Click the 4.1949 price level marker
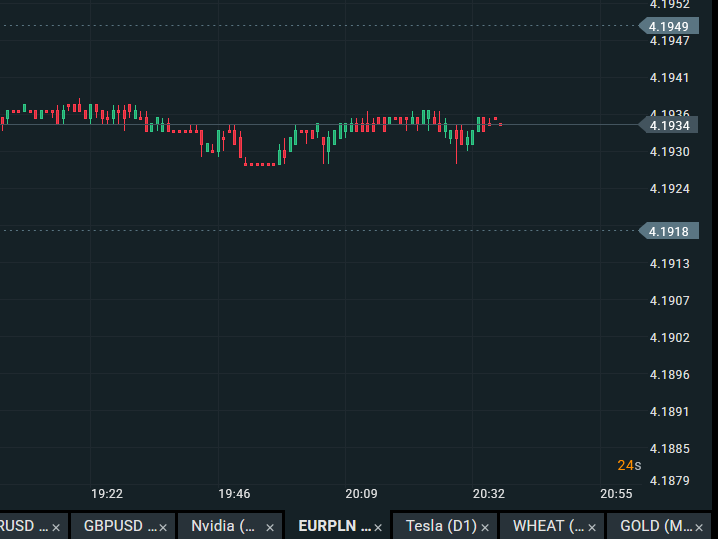Image resolution: width=718 pixels, height=539 pixels. (669, 26)
